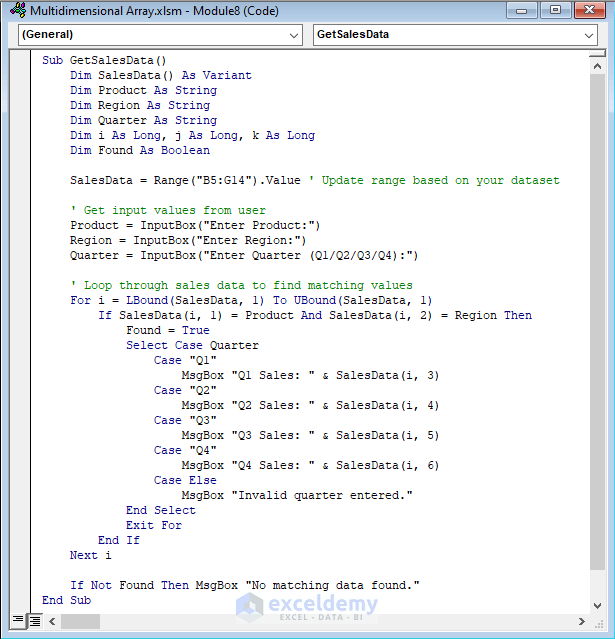The image size is (615, 639).
Task: Click the horizontal scrollbar thumb
Action: [80, 621]
